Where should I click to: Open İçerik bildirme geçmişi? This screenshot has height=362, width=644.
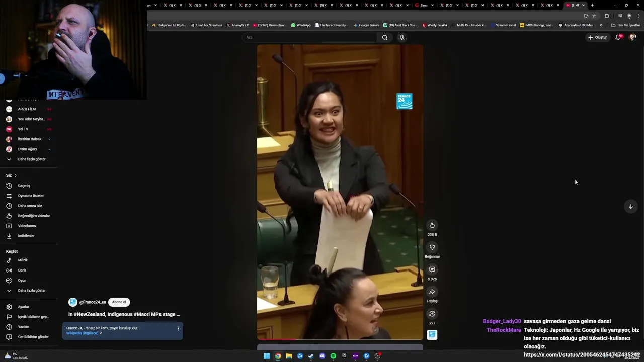[29, 317]
